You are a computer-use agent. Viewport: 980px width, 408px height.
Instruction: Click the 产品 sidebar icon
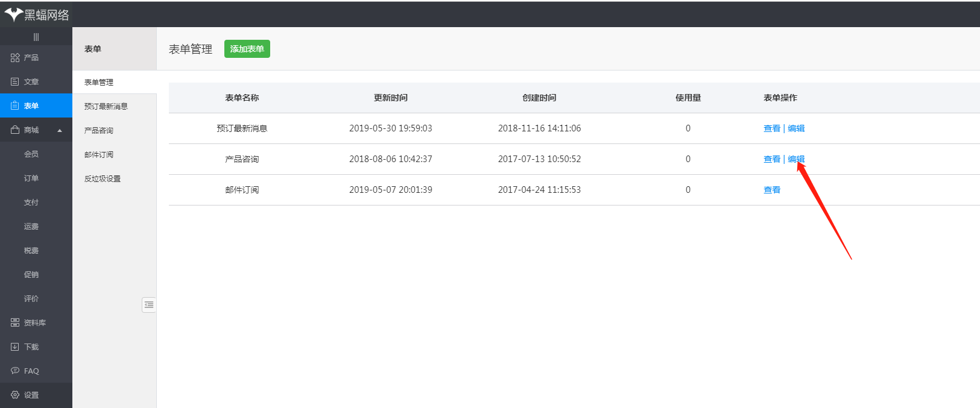15,58
